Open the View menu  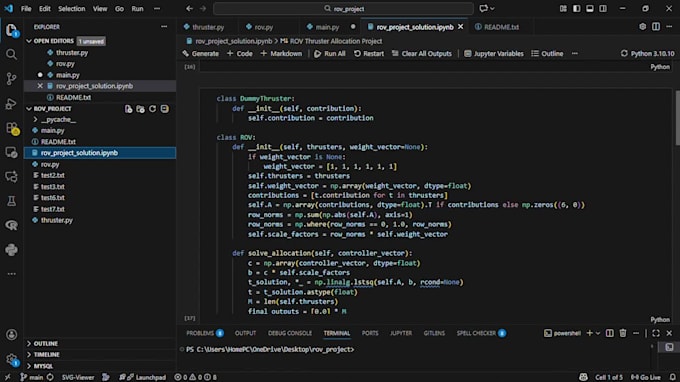[100, 8]
